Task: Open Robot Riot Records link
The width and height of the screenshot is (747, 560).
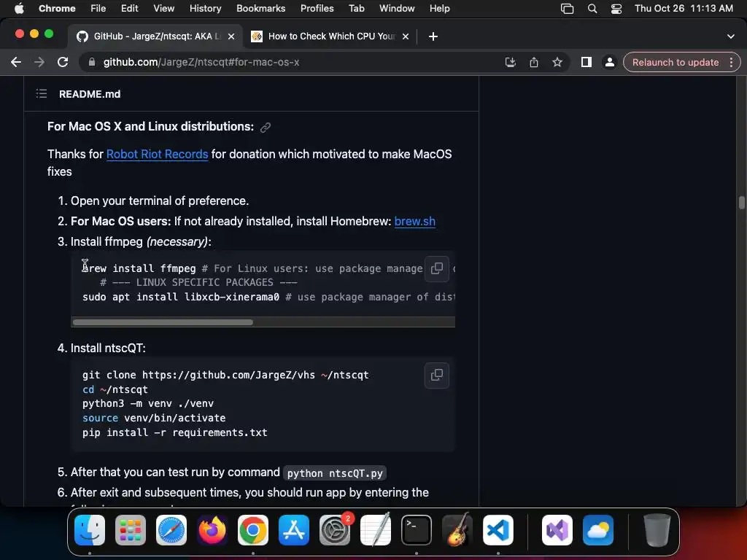Action: (x=158, y=155)
